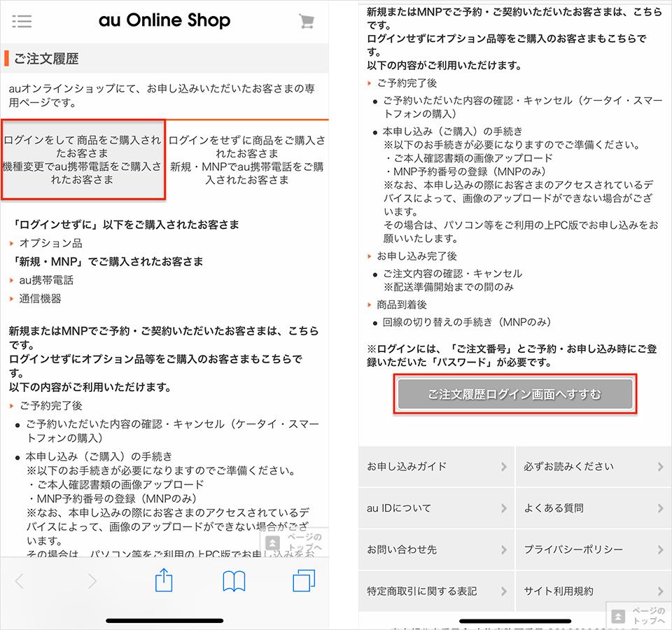Open お申し込みガイド

click(436, 466)
